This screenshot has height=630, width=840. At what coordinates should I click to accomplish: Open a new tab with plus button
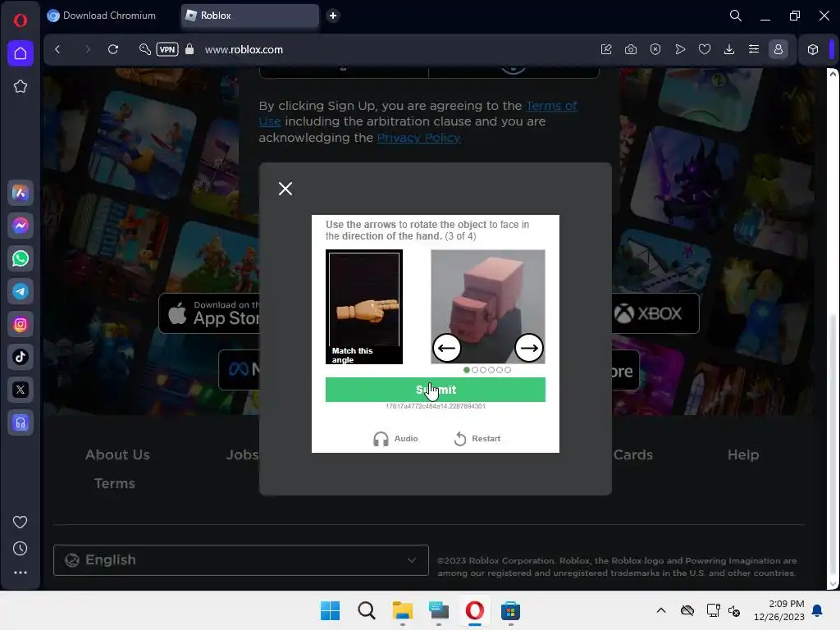(x=333, y=16)
